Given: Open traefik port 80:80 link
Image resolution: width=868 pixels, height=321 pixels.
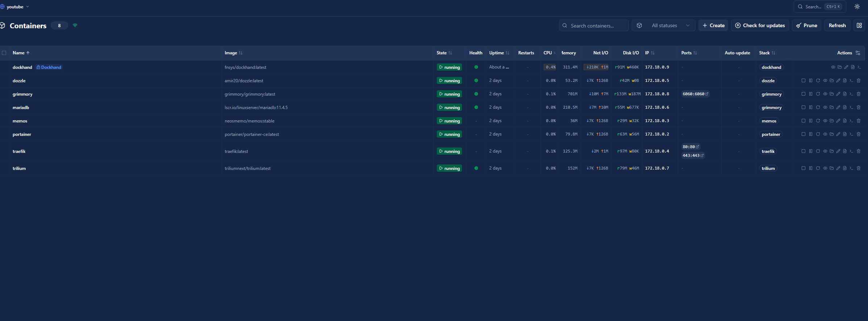Looking at the screenshot, I should pyautogui.click(x=691, y=147).
